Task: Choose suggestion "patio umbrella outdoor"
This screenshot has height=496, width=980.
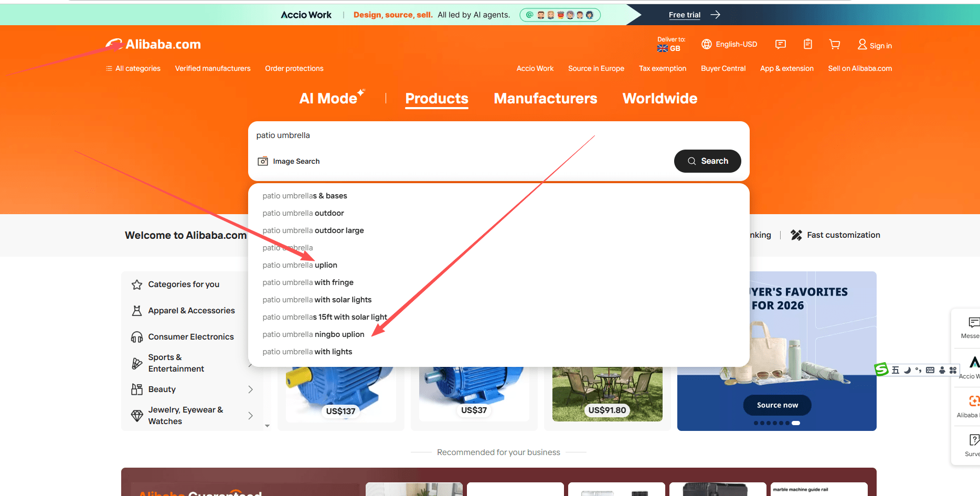Action: pyautogui.click(x=498, y=213)
